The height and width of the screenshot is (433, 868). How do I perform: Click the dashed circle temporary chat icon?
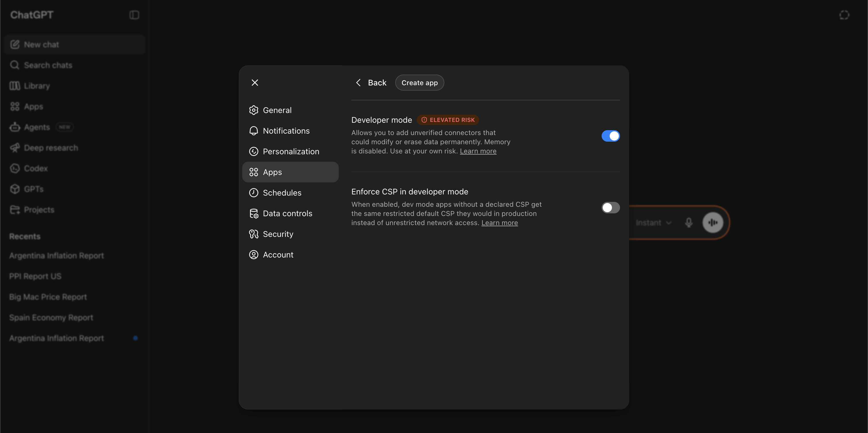pyautogui.click(x=844, y=15)
